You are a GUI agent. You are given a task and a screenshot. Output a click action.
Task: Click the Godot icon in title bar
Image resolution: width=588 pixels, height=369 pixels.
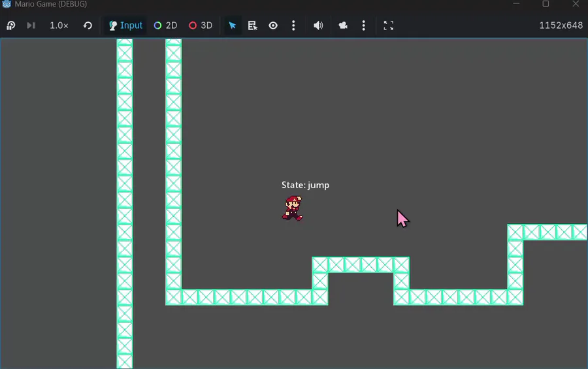click(x=7, y=4)
